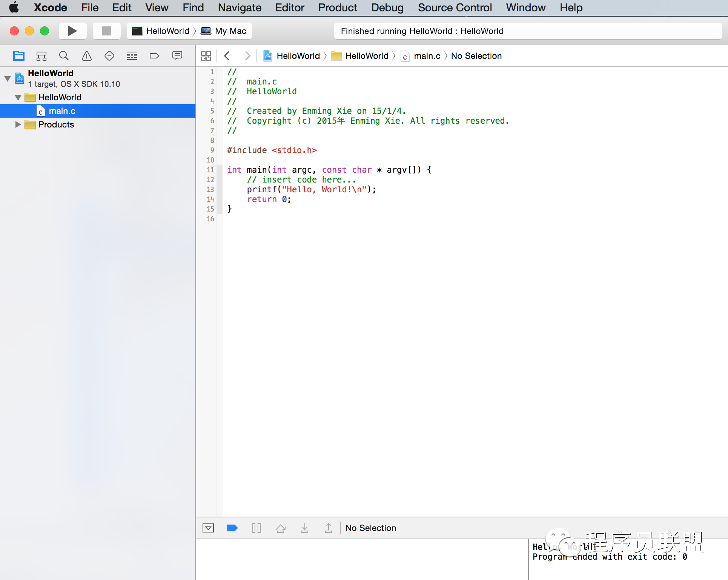Click 'Program ended with exit code: 0' output

[x=610, y=557]
